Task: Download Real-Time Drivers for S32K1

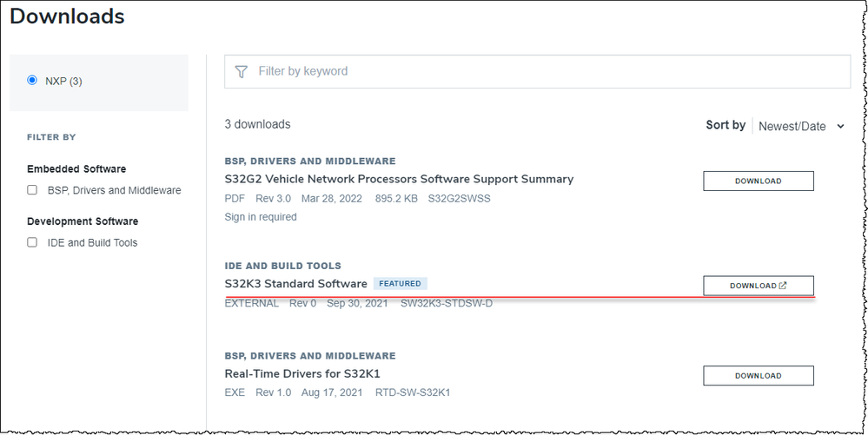Action: point(759,375)
